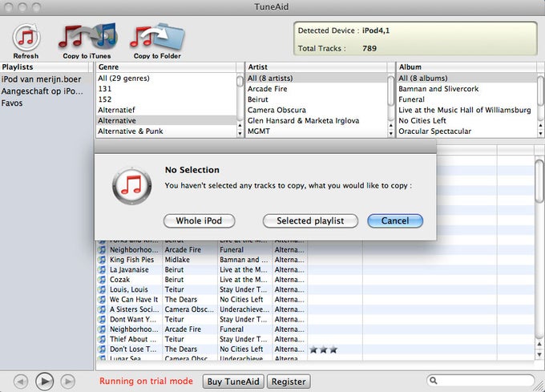Click the play button at the bottom

click(45, 382)
